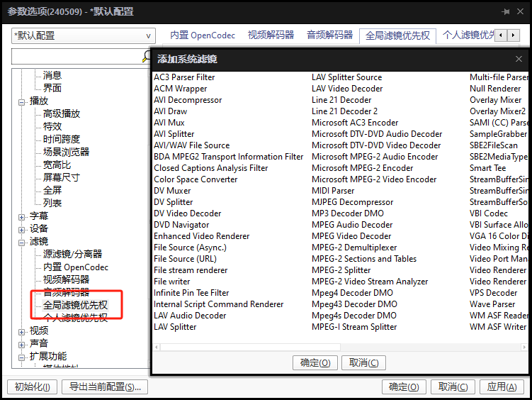This screenshot has height=400, width=532.
Task: Expand the 字幕 tree node
Action: pos(22,217)
